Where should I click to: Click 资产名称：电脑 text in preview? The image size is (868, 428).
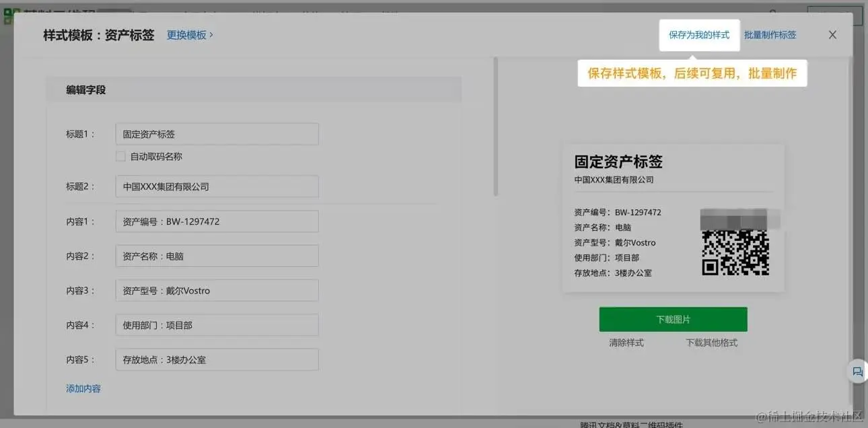tap(602, 227)
